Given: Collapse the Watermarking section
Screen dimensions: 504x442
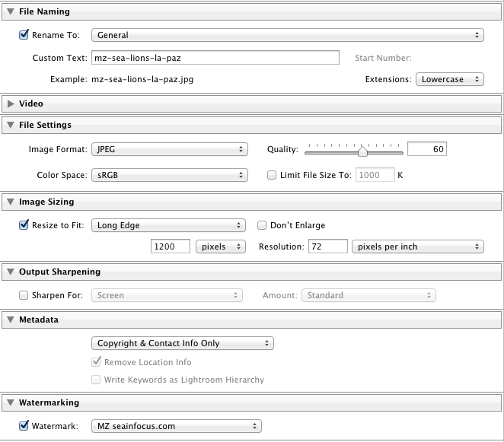Looking at the screenshot, I should [x=10, y=402].
